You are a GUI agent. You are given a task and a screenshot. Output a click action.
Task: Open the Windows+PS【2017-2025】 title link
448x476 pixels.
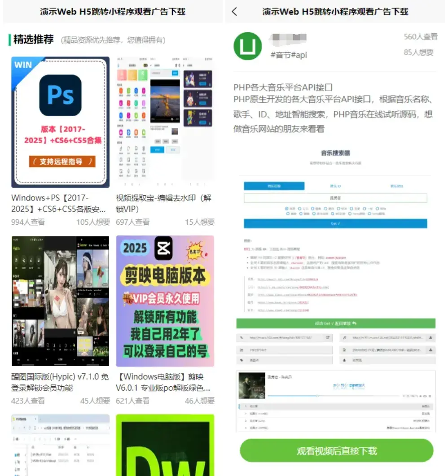click(58, 203)
